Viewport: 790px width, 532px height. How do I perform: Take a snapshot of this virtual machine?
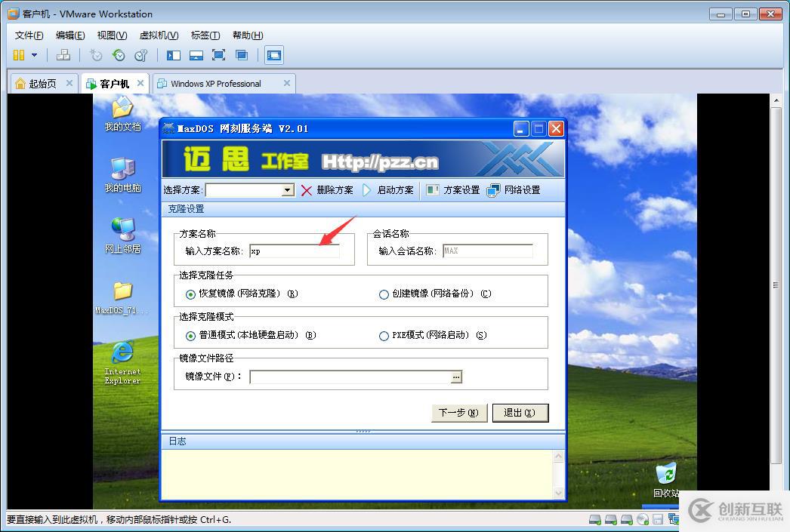tap(96, 55)
